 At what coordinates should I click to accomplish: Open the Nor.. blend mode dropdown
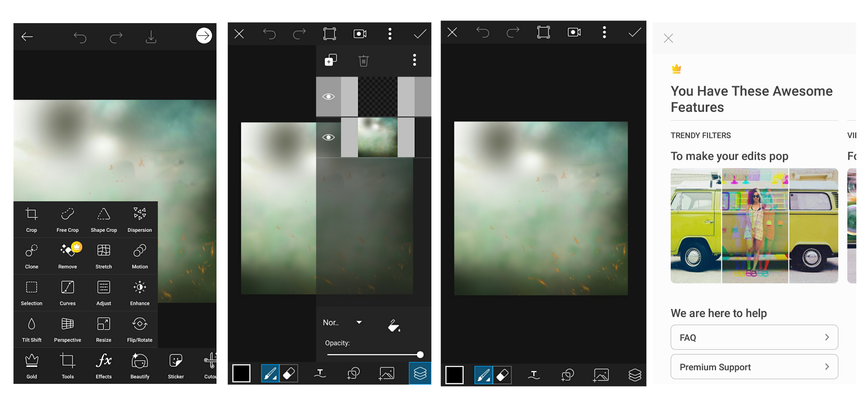pos(343,323)
